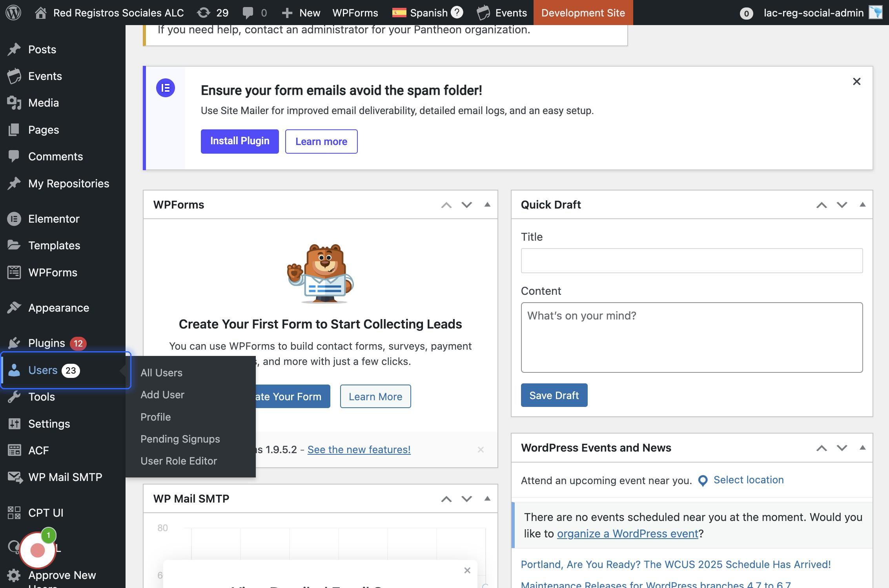Click the Install Plugin button
Screen dimensions: 889x588
(x=240, y=141)
